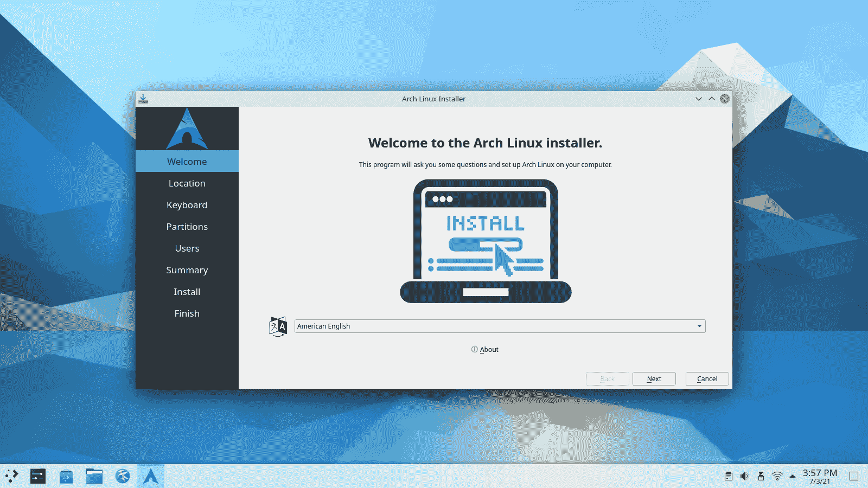Select the Users step in the sidebar

pos(187,248)
